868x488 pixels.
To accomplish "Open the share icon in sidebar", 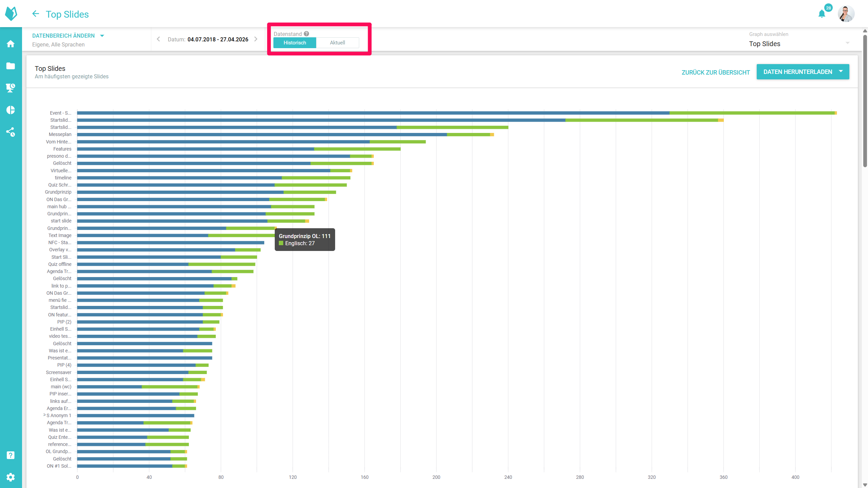I will [11, 132].
